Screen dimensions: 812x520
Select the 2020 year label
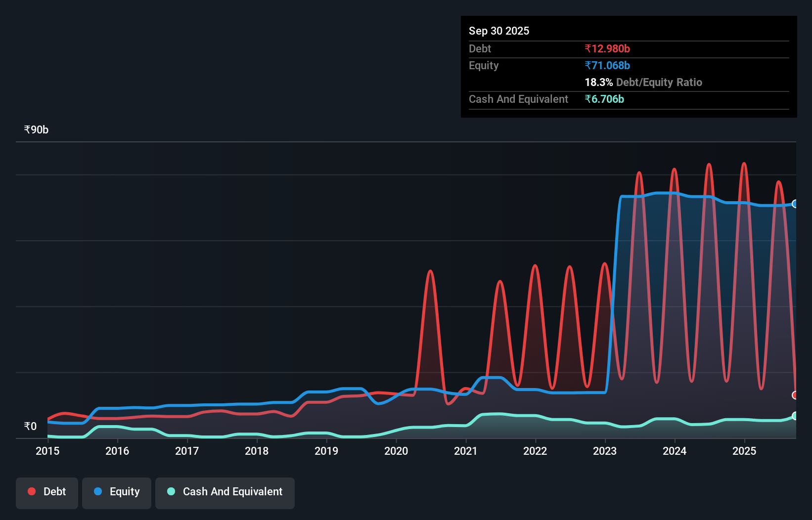coord(396,451)
